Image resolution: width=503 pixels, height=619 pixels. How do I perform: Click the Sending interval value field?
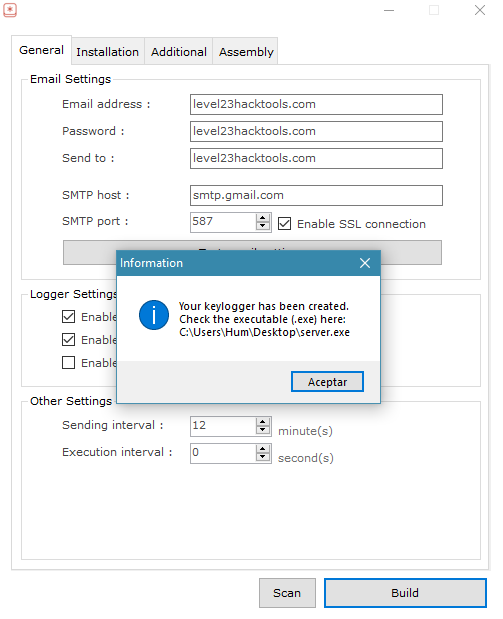coord(223,426)
